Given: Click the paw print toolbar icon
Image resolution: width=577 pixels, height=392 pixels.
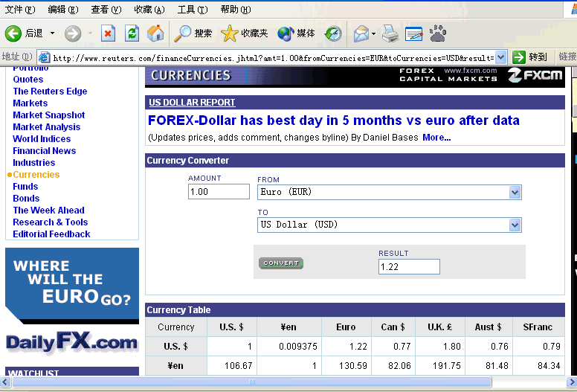Looking at the screenshot, I should point(438,33).
